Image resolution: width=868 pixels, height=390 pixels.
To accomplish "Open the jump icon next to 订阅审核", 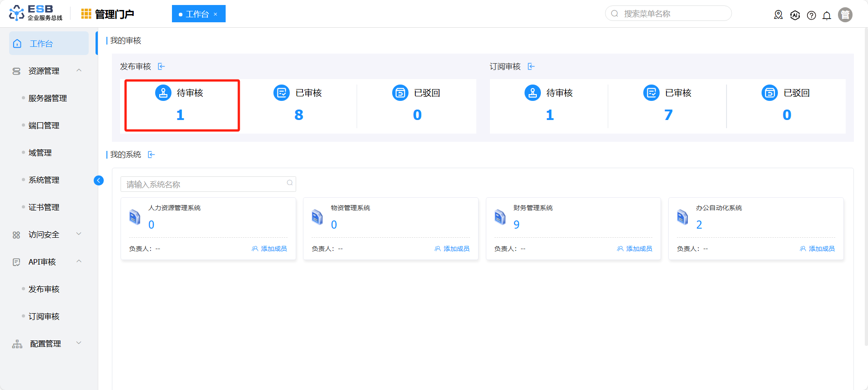I will 531,67.
